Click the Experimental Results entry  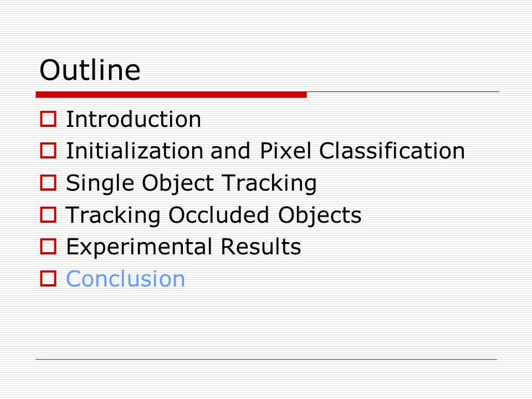coord(183,247)
